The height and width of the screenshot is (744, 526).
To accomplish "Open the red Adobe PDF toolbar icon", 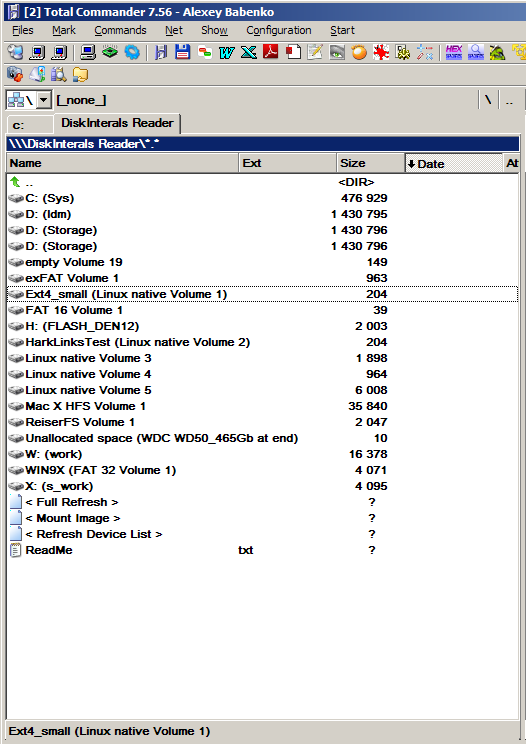I will pos(270,52).
